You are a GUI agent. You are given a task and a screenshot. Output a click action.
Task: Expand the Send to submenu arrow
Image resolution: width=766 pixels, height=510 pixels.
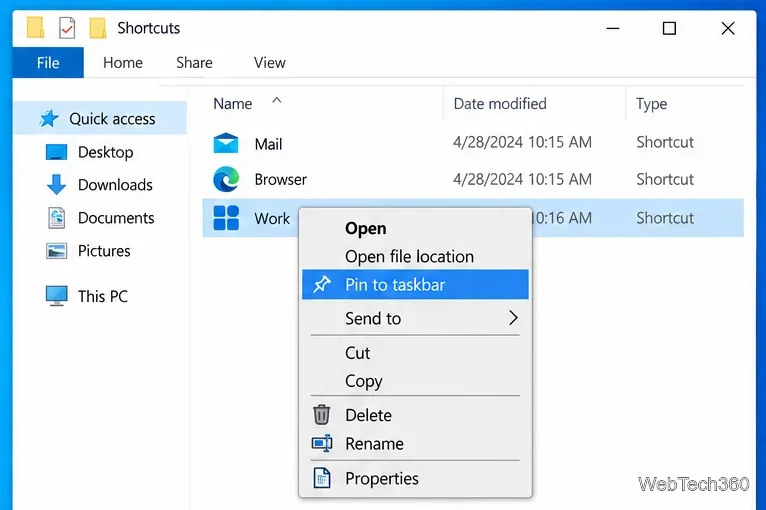[513, 318]
